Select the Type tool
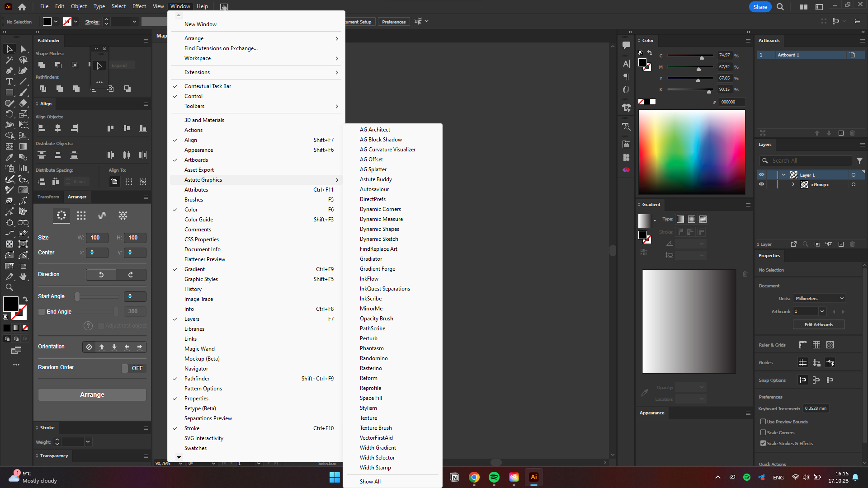 9,81
